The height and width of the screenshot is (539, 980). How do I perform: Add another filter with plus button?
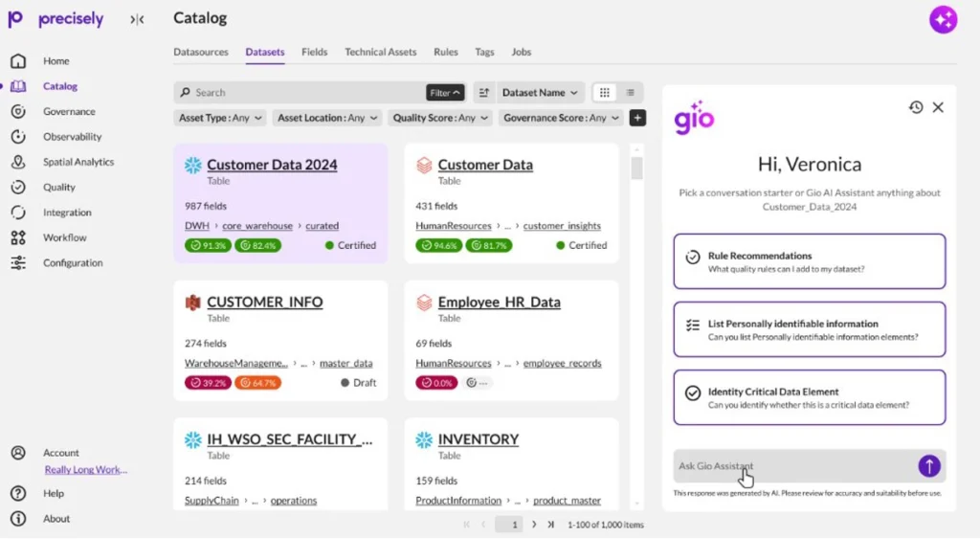click(637, 118)
